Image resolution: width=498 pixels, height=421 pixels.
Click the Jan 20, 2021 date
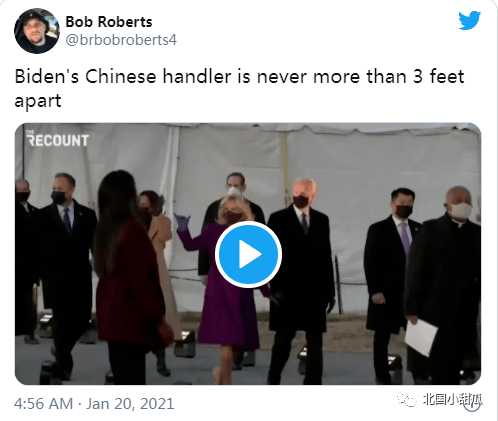click(130, 404)
